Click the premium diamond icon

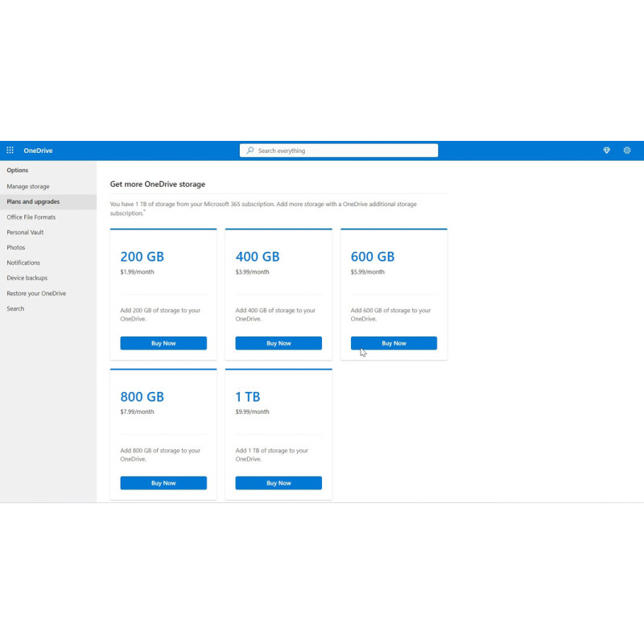tap(607, 151)
